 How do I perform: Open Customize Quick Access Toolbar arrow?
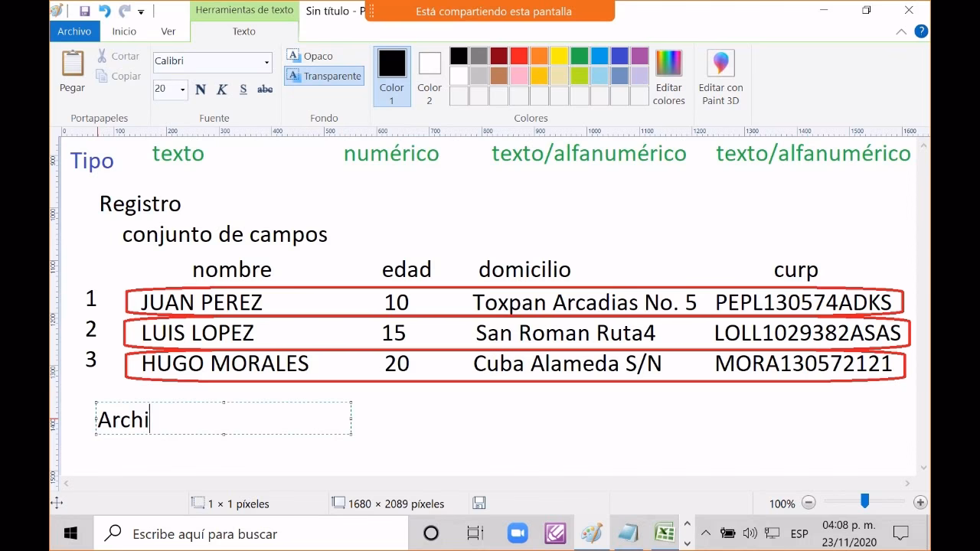click(141, 11)
